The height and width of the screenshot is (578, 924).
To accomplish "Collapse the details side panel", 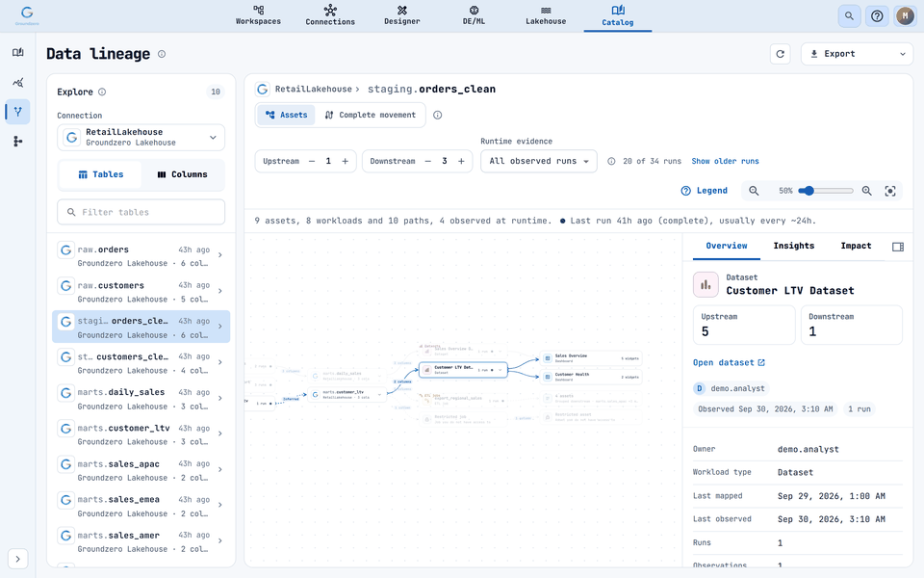I will click(898, 247).
